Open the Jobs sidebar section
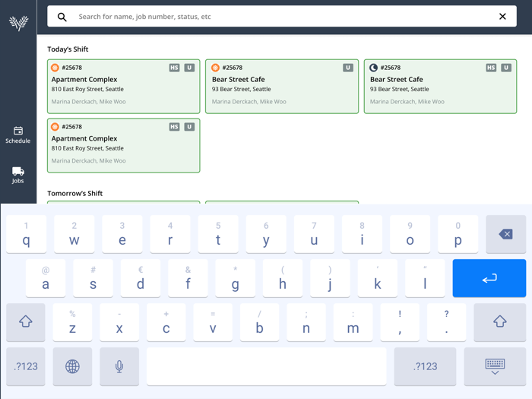The height and width of the screenshot is (399, 532). [x=18, y=175]
